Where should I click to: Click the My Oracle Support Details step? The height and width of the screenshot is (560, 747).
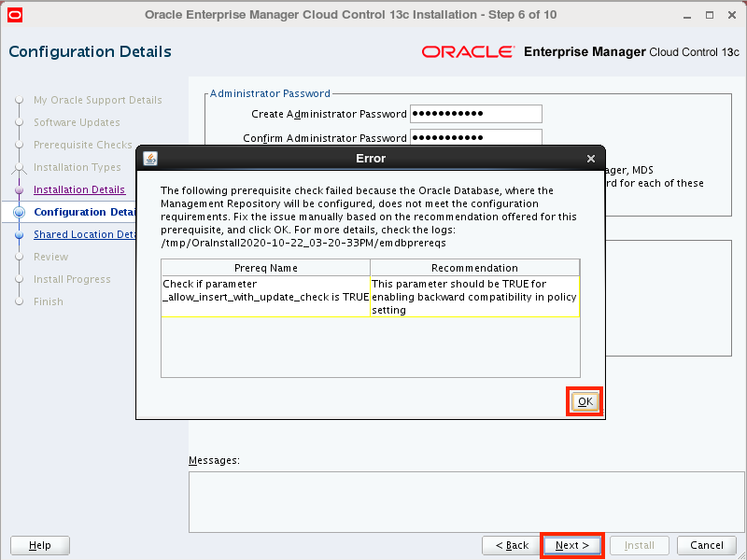pos(98,100)
